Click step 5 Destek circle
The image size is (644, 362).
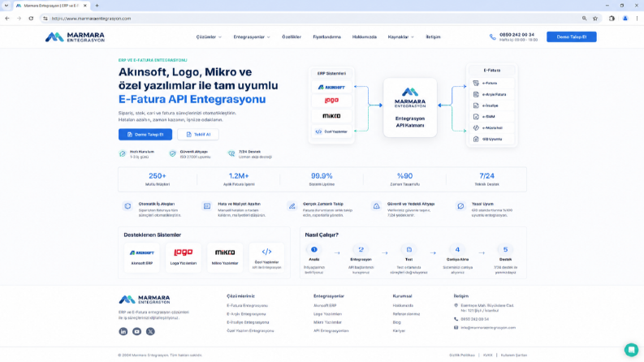tap(505, 249)
